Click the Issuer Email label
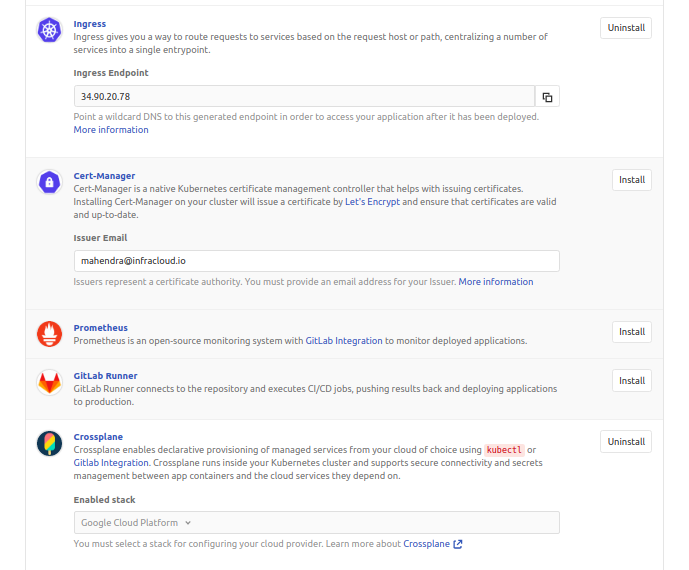The height and width of the screenshot is (570, 689). [100, 238]
